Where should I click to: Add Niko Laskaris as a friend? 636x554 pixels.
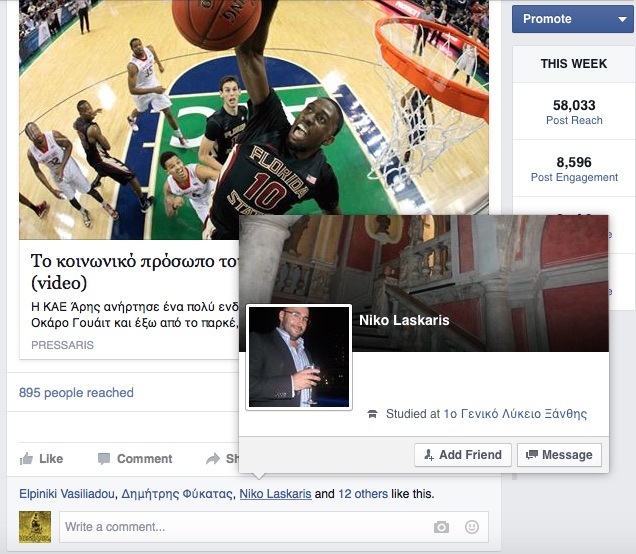(463, 455)
